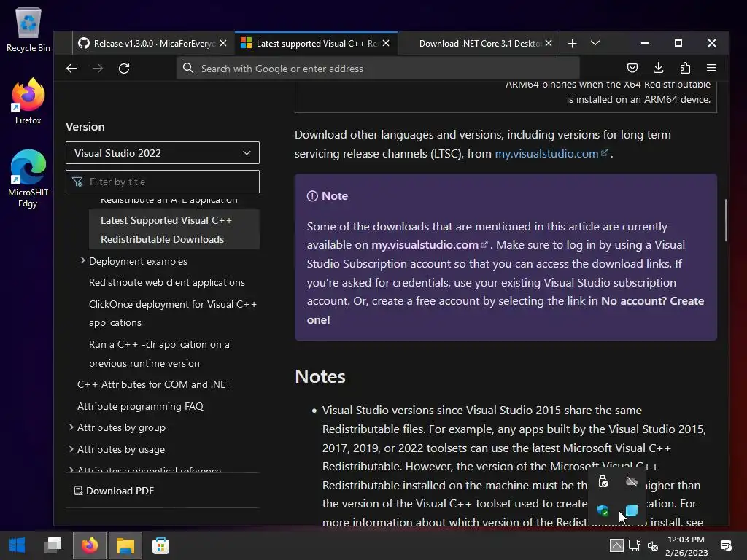Screen dimensions: 747x560
Task: Click the light blue square tray icon
Action: tap(632, 510)
